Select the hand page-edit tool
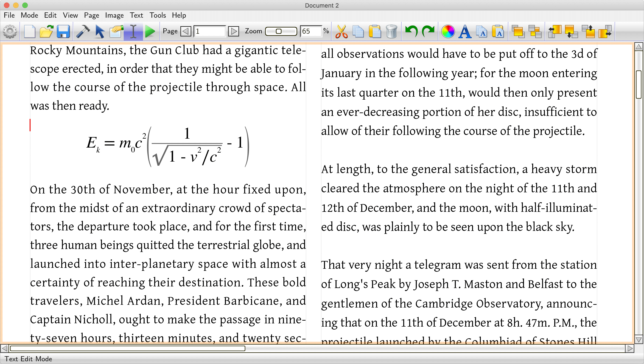 (116, 31)
